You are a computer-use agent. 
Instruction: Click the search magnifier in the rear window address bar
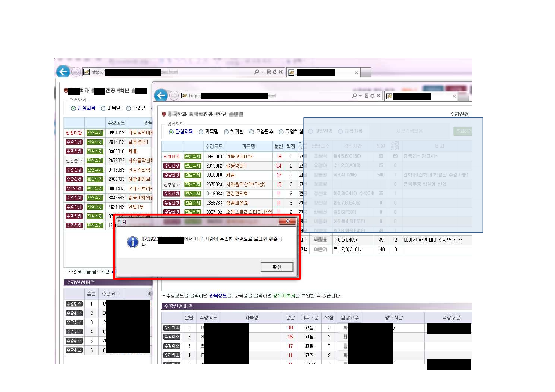257,72
